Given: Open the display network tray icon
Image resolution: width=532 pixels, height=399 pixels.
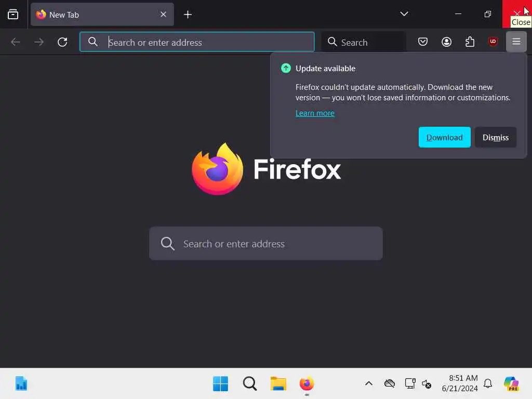Looking at the screenshot, I should tap(410, 384).
